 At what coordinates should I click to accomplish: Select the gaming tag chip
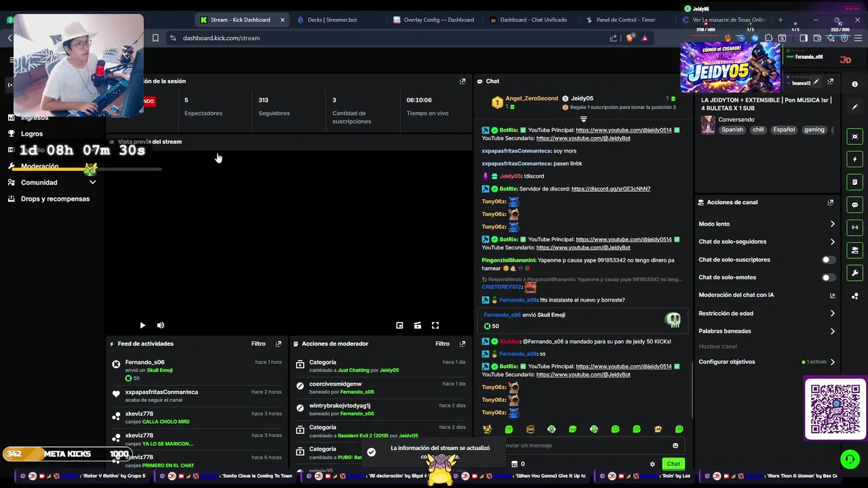click(814, 129)
